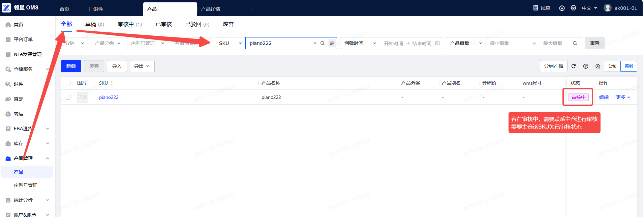Switch units to 英制

point(628,66)
